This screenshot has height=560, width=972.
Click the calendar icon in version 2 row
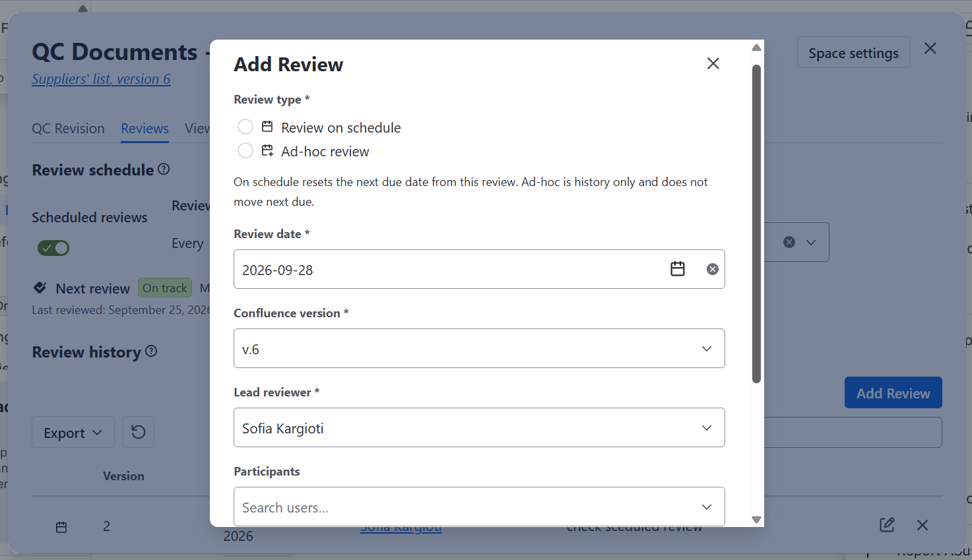pyautogui.click(x=61, y=527)
